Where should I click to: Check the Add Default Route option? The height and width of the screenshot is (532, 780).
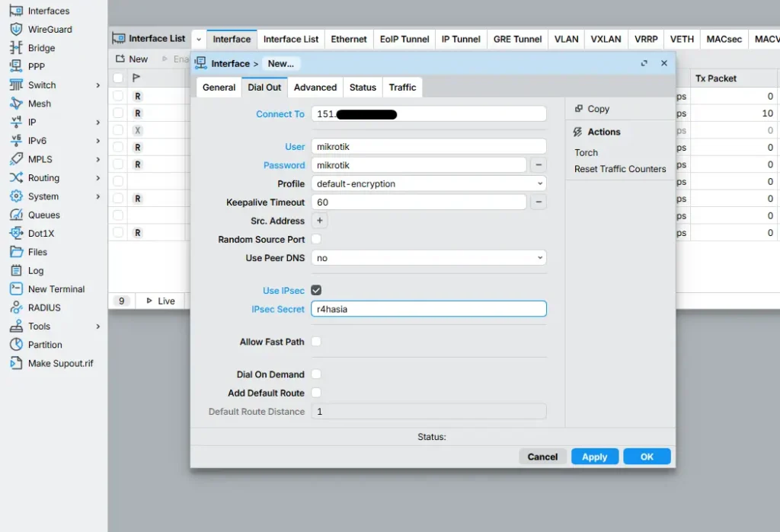(x=315, y=393)
